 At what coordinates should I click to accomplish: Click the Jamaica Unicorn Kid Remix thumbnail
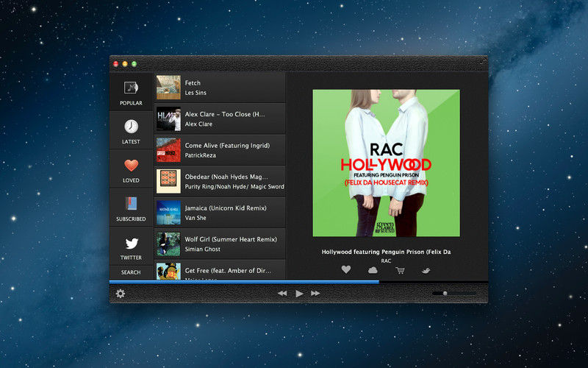tap(168, 212)
